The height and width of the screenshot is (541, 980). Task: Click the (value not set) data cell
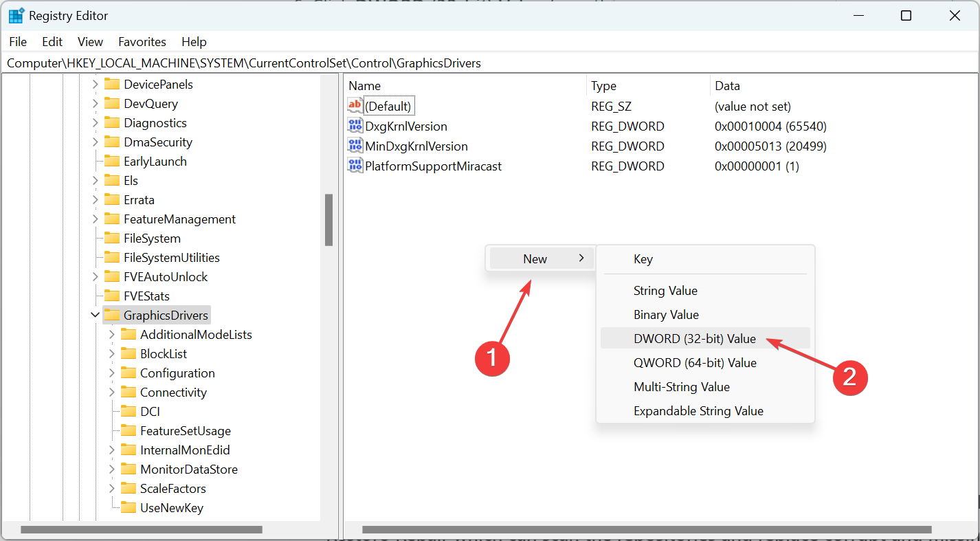point(753,107)
